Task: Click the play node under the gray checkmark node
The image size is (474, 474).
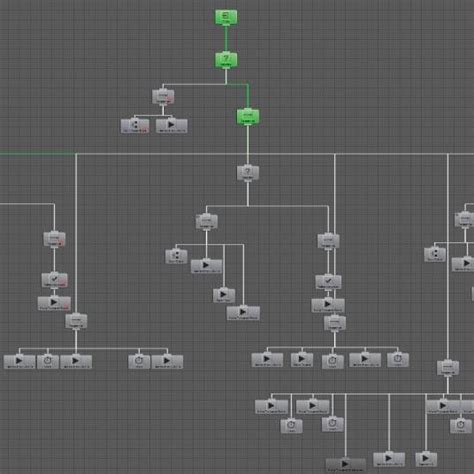Action: pyautogui.click(x=328, y=305)
